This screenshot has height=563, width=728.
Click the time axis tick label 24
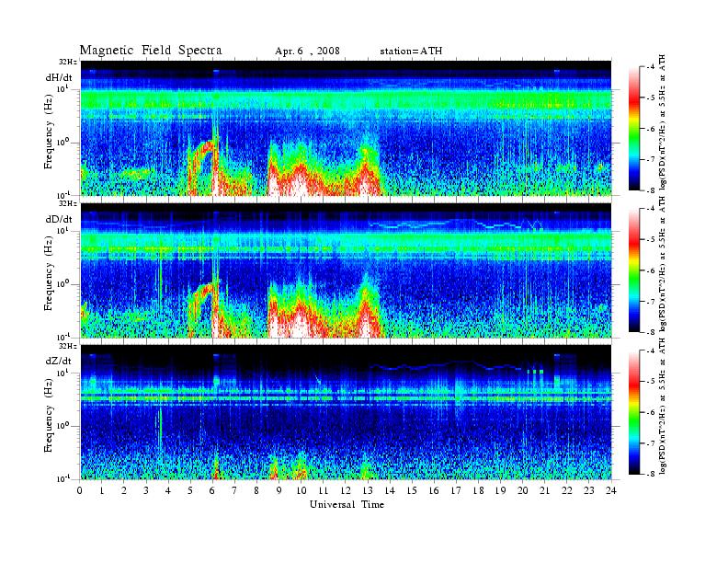611,490
